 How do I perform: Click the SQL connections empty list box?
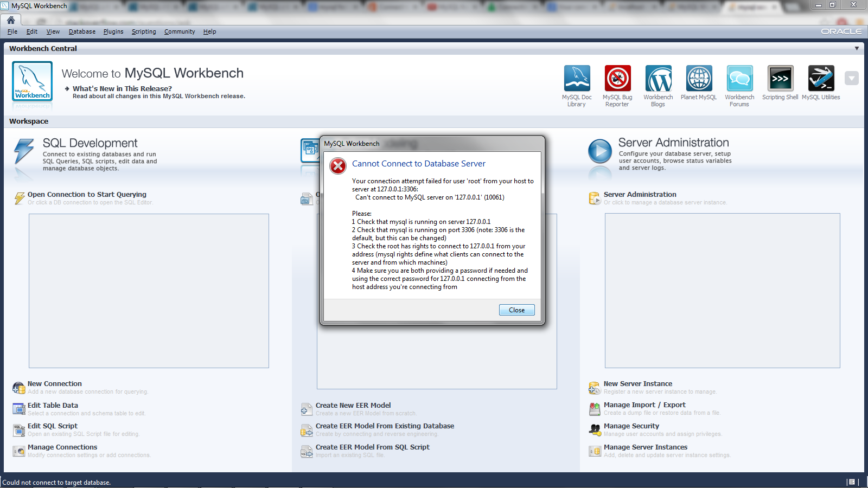click(x=149, y=291)
